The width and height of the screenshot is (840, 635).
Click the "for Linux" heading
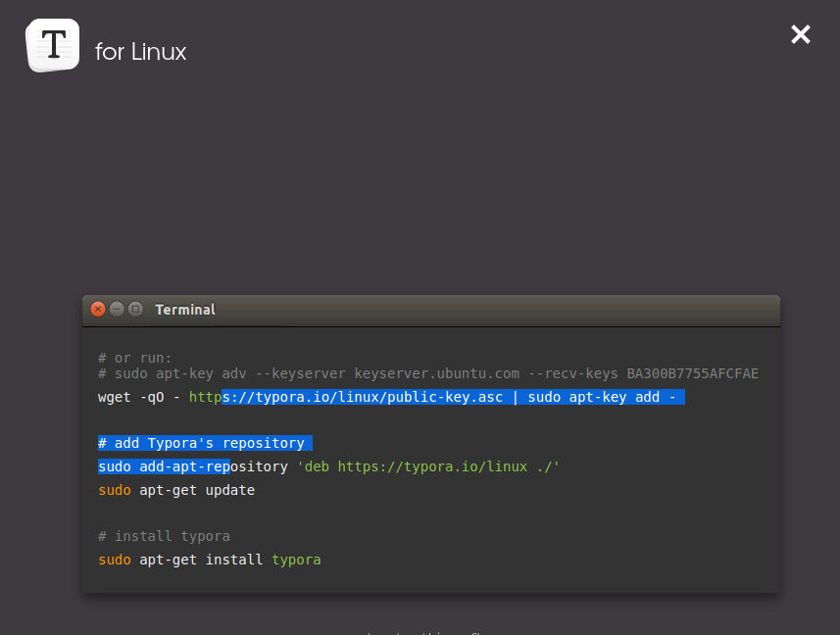coord(141,52)
